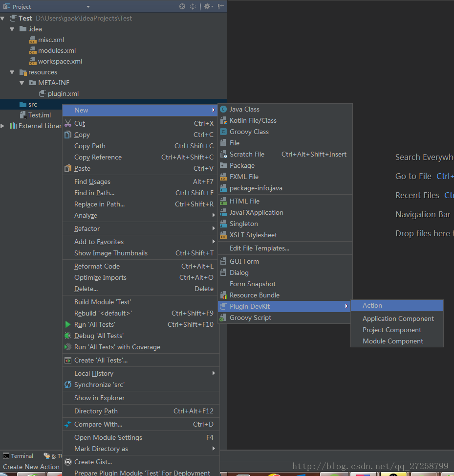Click the Hide panel icon in Project header
Image resolution: width=454 pixels, height=476 pixels.
(221, 6)
